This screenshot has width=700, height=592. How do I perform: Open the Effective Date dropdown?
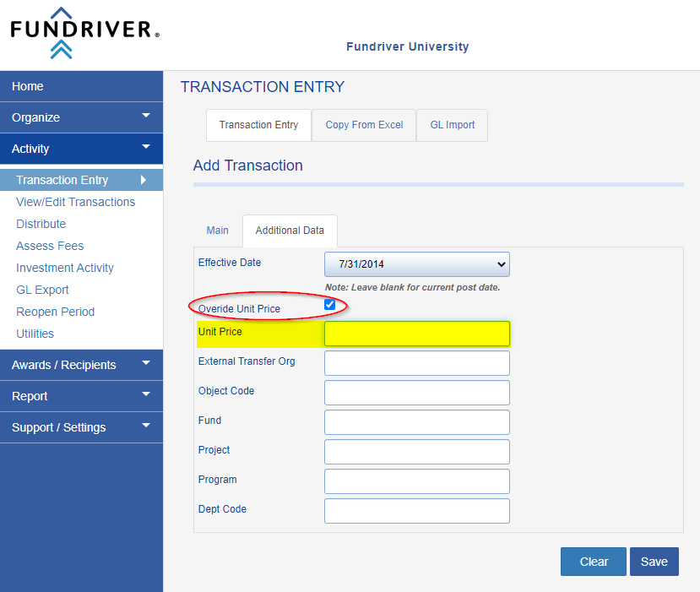pyautogui.click(x=417, y=264)
